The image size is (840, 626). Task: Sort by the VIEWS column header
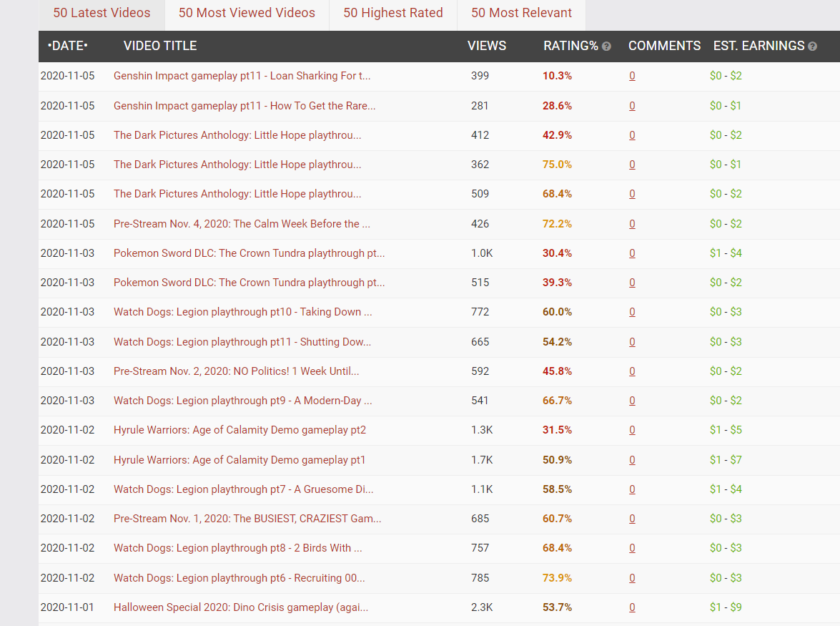(486, 46)
